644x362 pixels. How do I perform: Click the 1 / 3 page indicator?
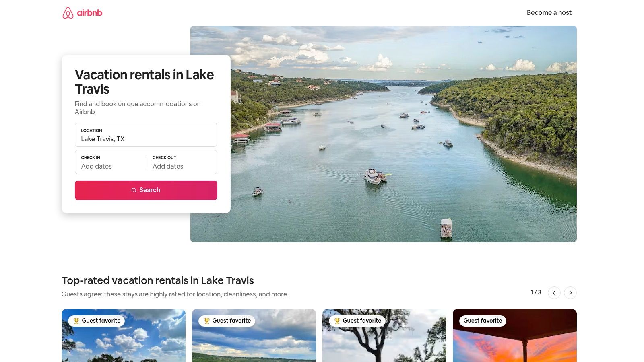[536, 292]
